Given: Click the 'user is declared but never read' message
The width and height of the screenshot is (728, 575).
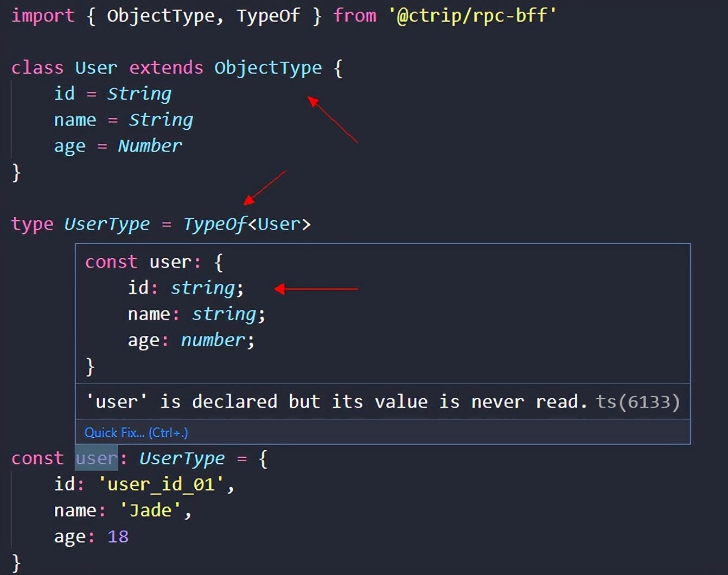Looking at the screenshot, I should 336,401.
